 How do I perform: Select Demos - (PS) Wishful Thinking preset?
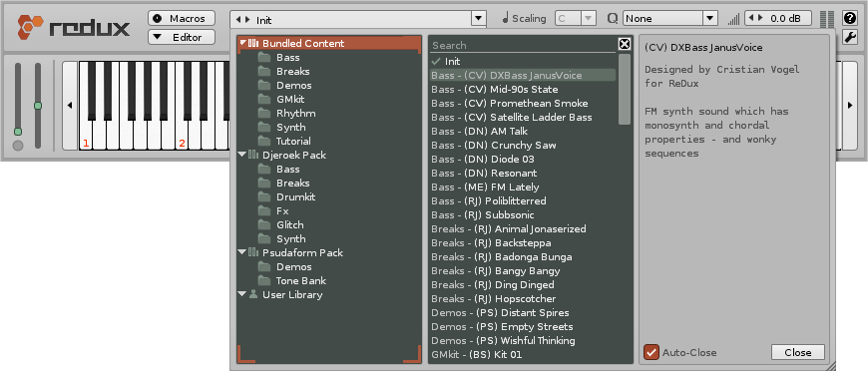pyautogui.click(x=523, y=340)
